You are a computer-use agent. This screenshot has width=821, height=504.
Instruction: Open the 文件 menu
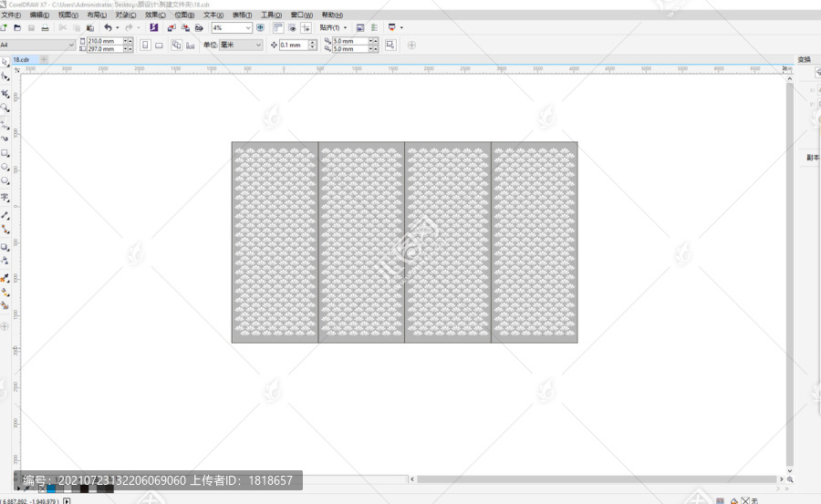click(11, 15)
